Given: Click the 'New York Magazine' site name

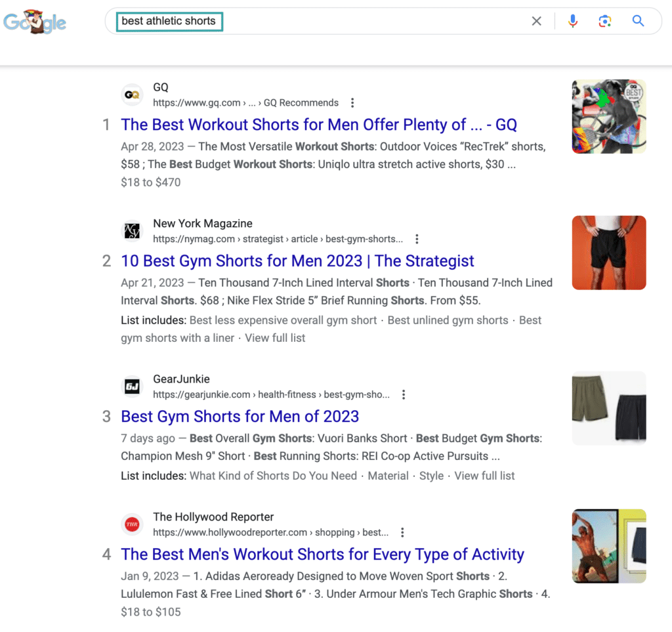Looking at the screenshot, I should click(x=203, y=224).
